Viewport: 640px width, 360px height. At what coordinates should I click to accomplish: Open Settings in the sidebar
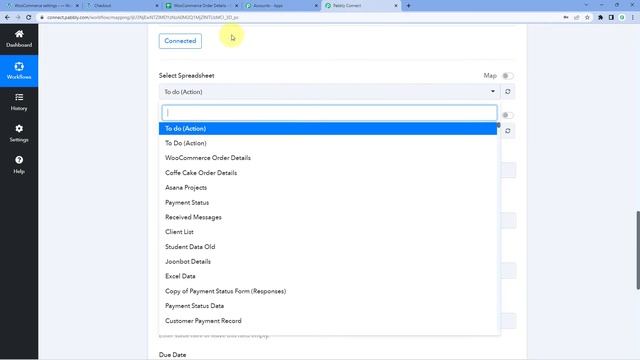(x=19, y=133)
